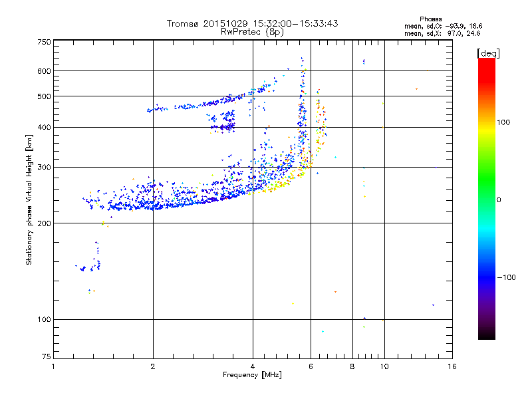
Task: Click the x-axis tick label '4'
Action: tap(253, 366)
